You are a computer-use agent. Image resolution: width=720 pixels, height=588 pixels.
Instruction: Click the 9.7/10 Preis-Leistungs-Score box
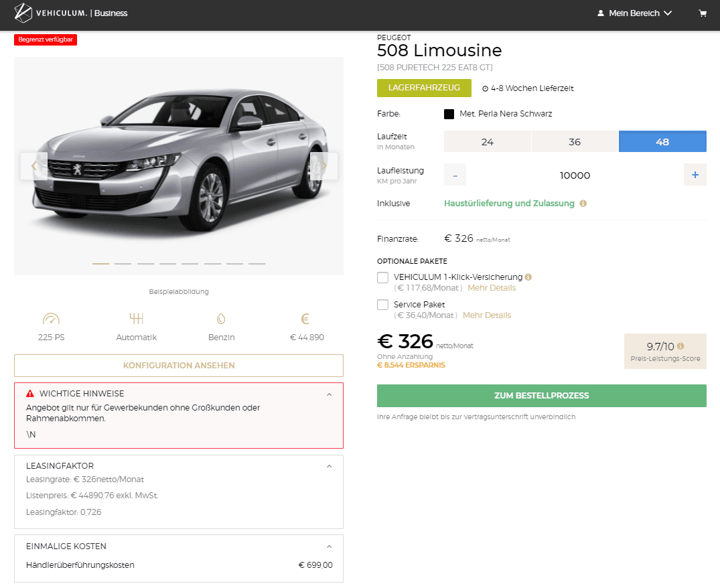(x=665, y=351)
